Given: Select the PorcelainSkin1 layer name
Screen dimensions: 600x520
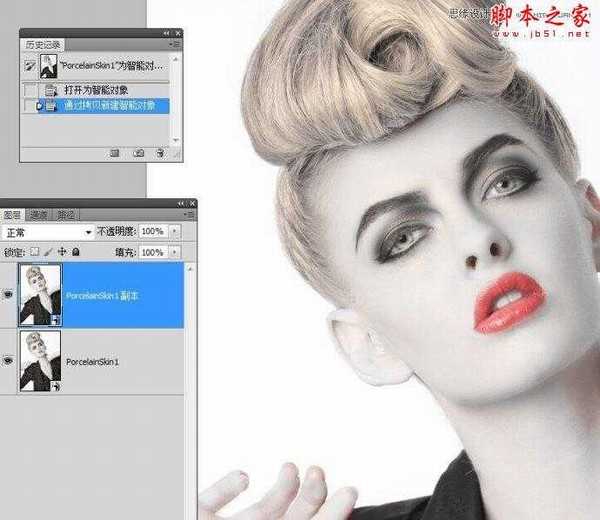Looking at the screenshot, I should 92,362.
